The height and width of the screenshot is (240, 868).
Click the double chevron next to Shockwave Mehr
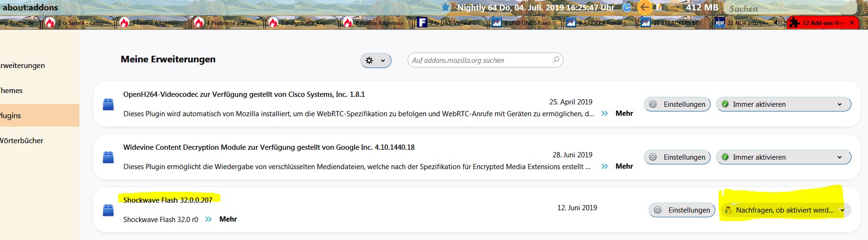click(x=208, y=219)
